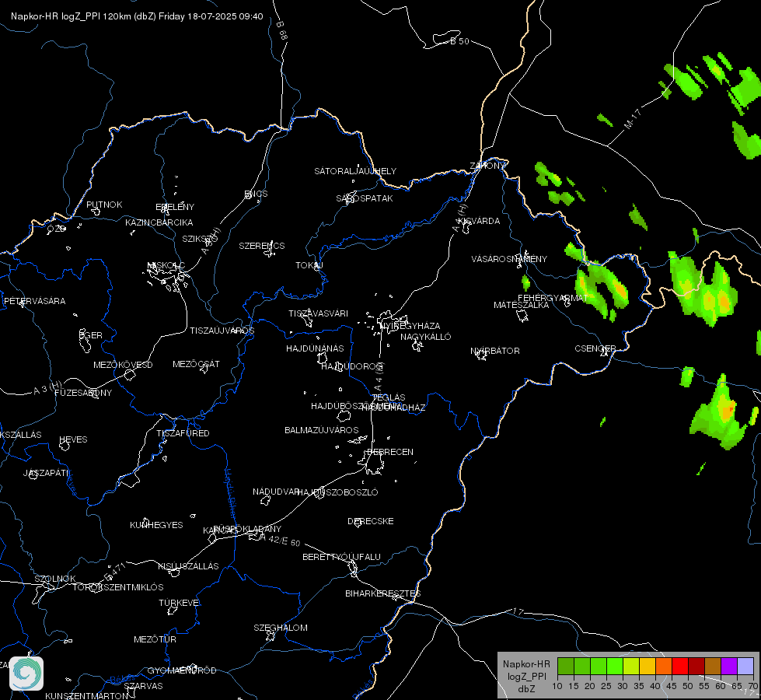Select the 60–65 dBZ purple legend swatch
The height and width of the screenshot is (700, 761).
click(729, 666)
